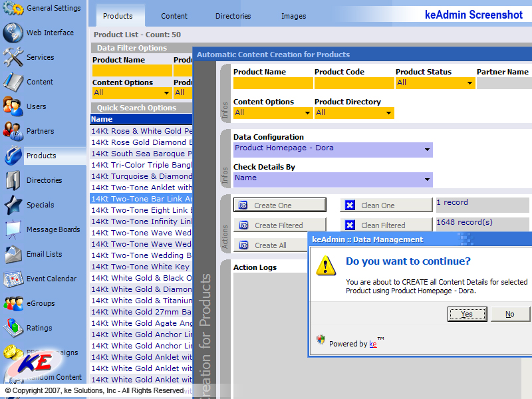The image size is (532, 399).
Task: Click the Content notebook icon in sidebar
Action: pyautogui.click(x=13, y=82)
